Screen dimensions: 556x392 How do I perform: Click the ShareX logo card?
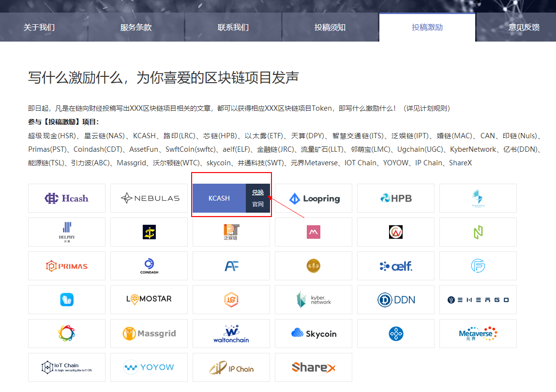click(x=314, y=367)
